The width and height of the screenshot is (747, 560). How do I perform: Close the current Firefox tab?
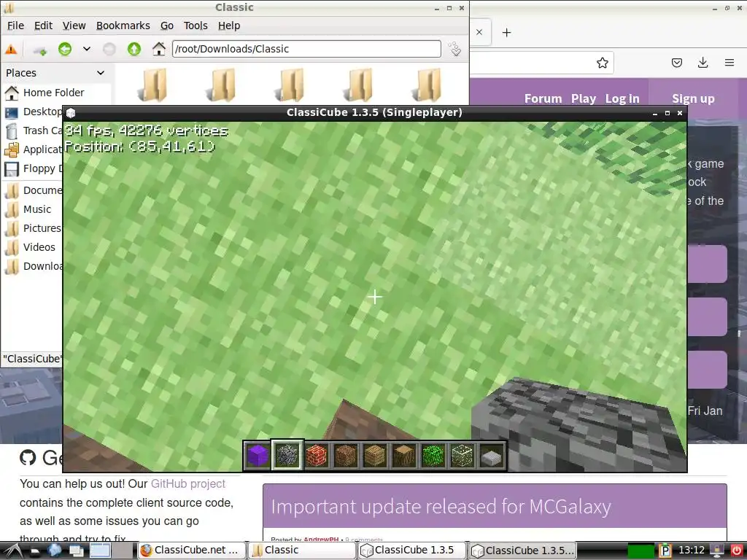[x=479, y=32]
